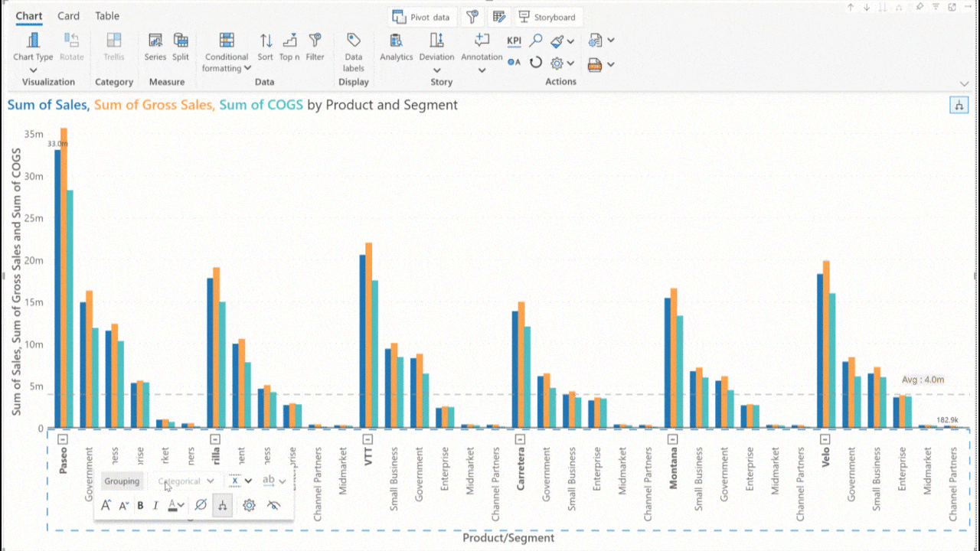Screen dimensions: 980x551
Task: Open the font color picker
Action: coord(176,505)
